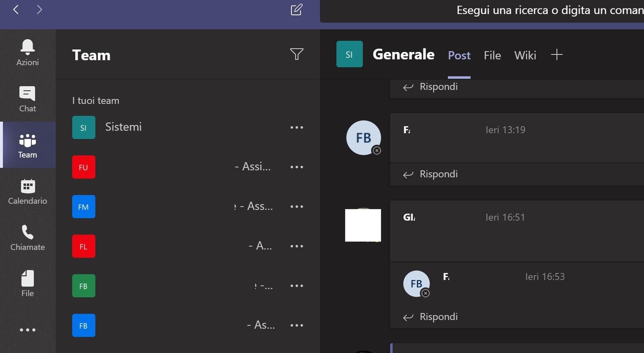
Task: Reply to the Ieri 16:51 thread
Action: [430, 317]
